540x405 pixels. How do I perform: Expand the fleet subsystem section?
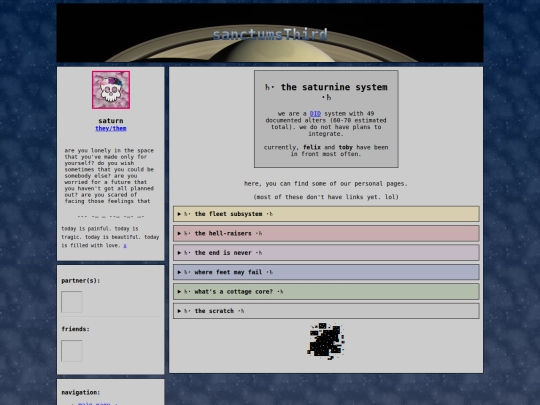pyautogui.click(x=326, y=214)
